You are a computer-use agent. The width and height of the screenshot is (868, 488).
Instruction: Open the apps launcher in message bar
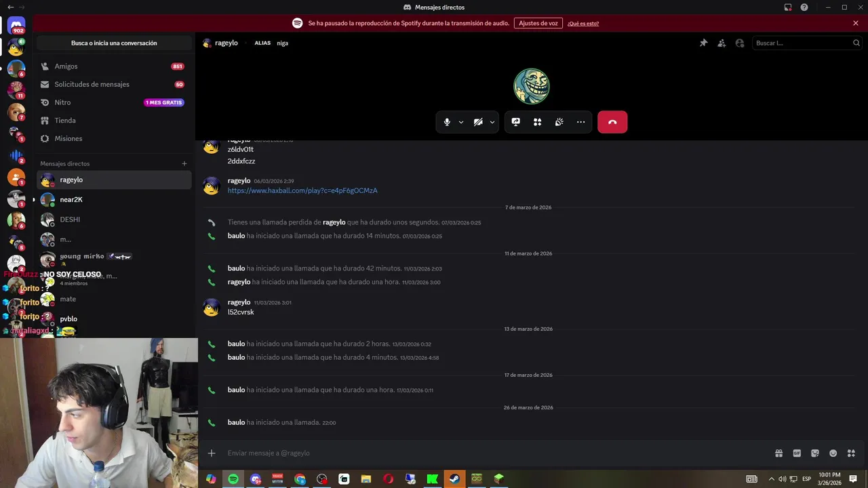click(x=851, y=453)
